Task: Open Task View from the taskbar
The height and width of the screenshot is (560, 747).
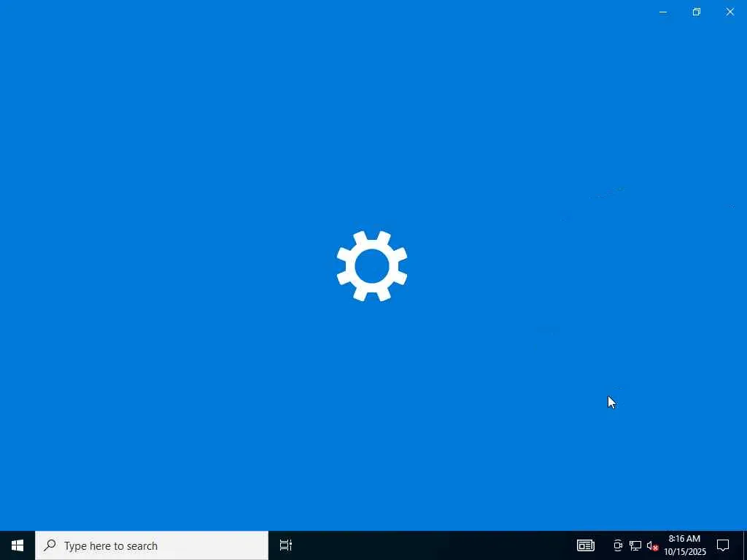Action: (285, 545)
